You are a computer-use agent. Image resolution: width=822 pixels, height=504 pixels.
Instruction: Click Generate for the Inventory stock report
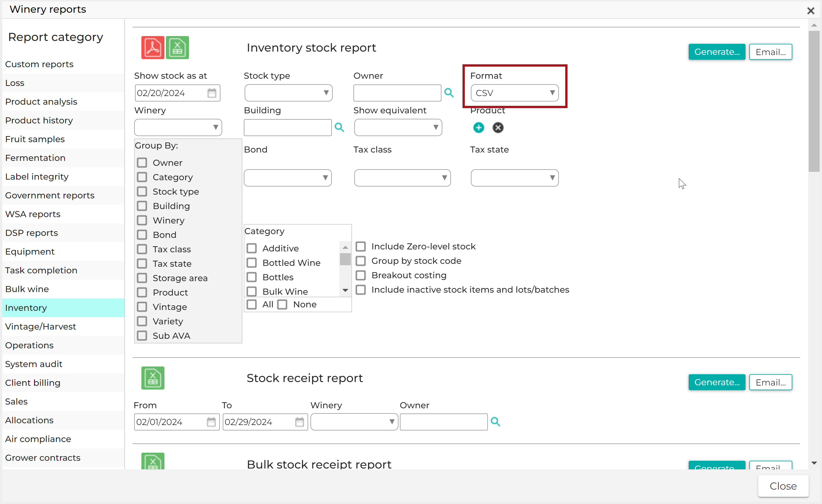pos(716,52)
